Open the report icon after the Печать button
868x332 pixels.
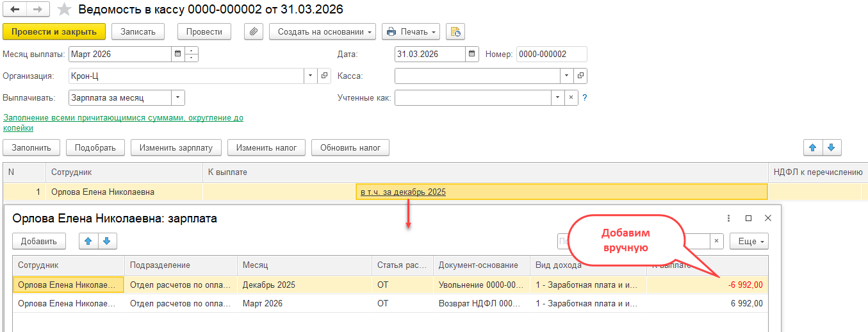point(455,31)
